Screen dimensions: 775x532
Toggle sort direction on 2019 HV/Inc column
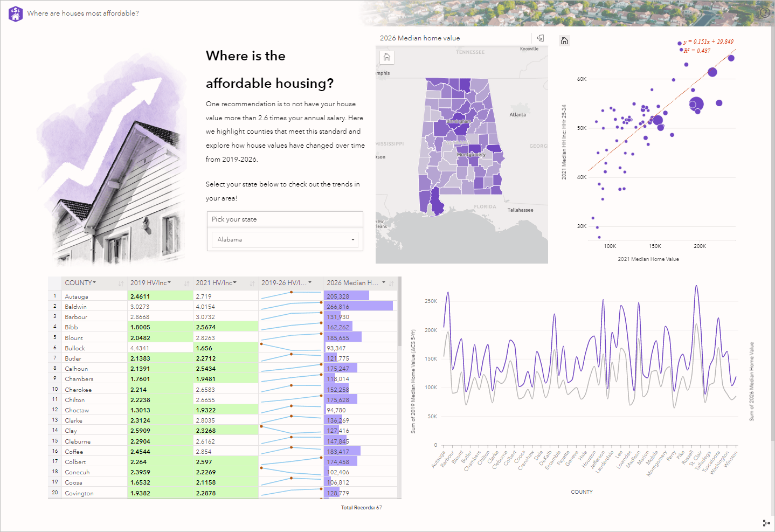pos(187,282)
